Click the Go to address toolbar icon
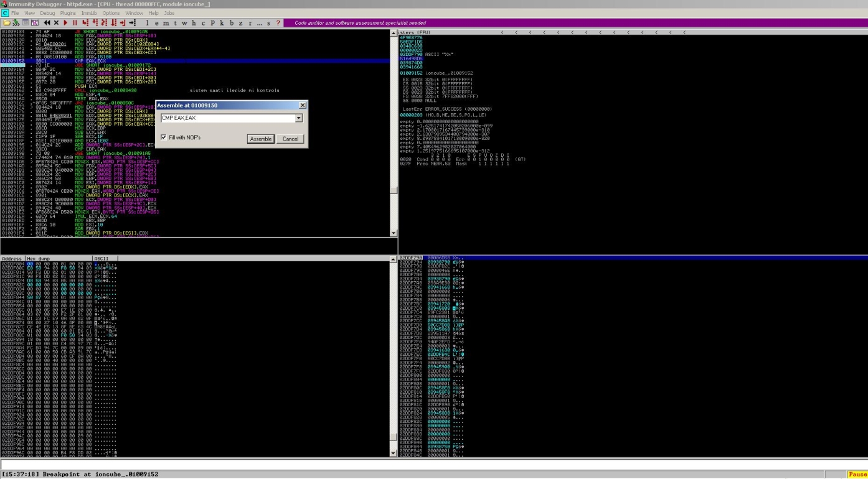The height and width of the screenshot is (479, 868). 133,22
